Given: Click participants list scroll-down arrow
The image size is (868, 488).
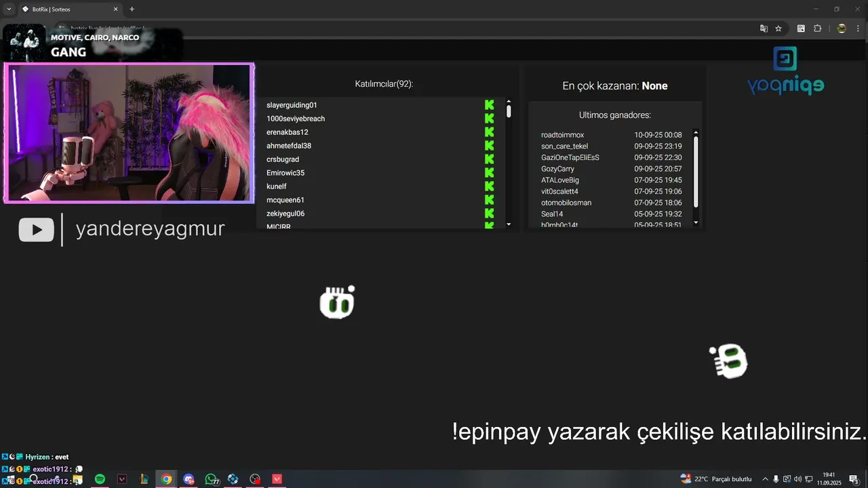Looking at the screenshot, I should coord(509,224).
